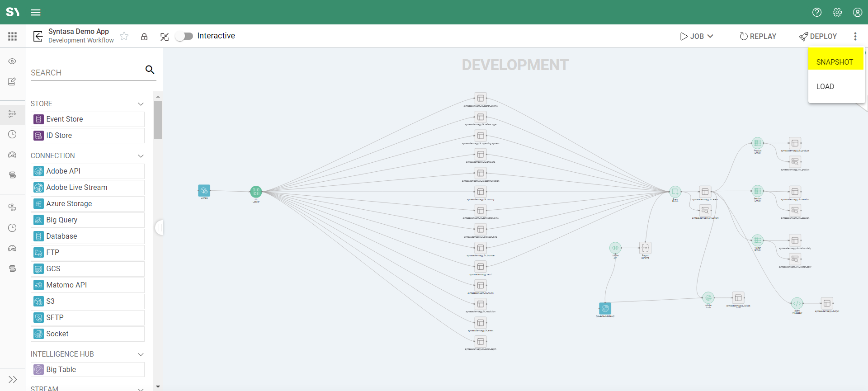
Task: Click the help question mark icon
Action: pyautogui.click(x=816, y=12)
